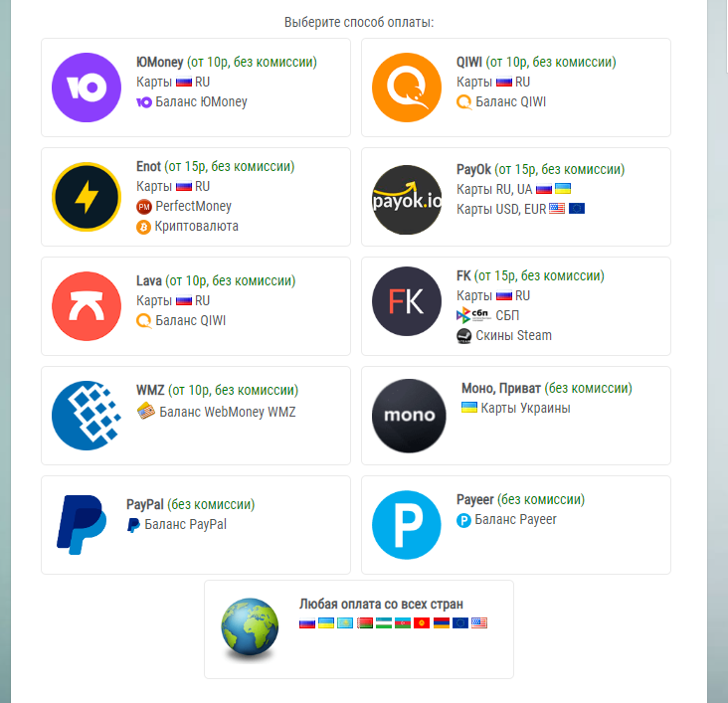Viewport: 728px width, 703px height.
Task: Click the text Карты RU, UA
Action: coord(494,190)
